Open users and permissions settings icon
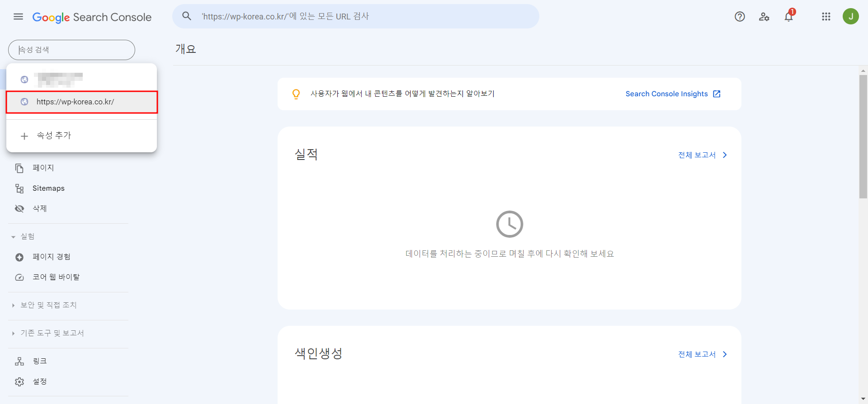The height and width of the screenshot is (404, 868). tap(764, 17)
